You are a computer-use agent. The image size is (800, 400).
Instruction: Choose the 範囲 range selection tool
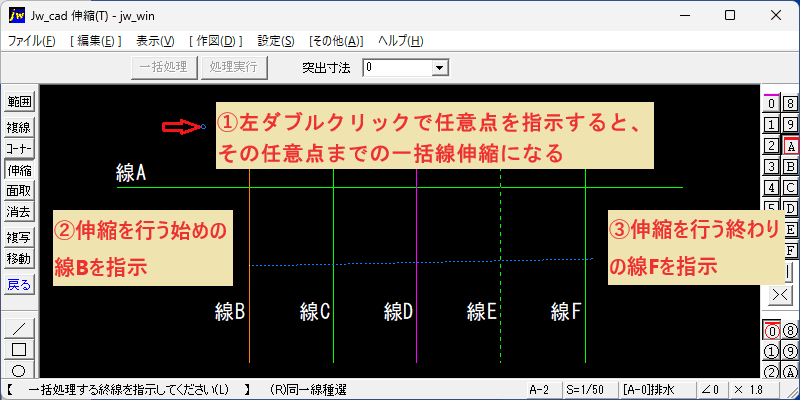coord(19,102)
